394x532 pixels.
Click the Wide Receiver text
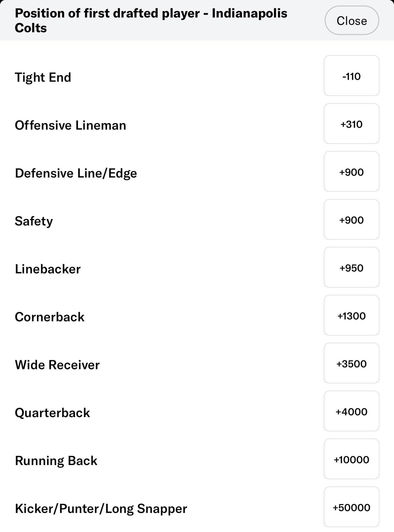click(x=57, y=365)
